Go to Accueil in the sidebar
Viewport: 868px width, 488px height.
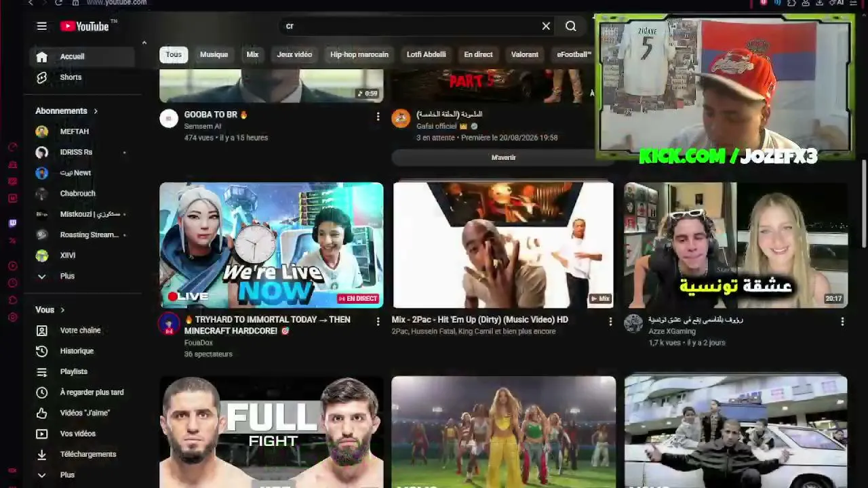[x=81, y=57]
